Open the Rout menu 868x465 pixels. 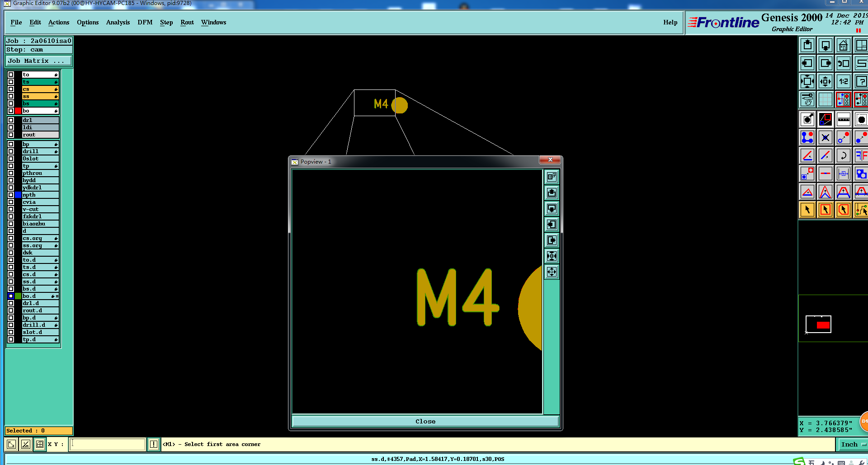(x=187, y=23)
